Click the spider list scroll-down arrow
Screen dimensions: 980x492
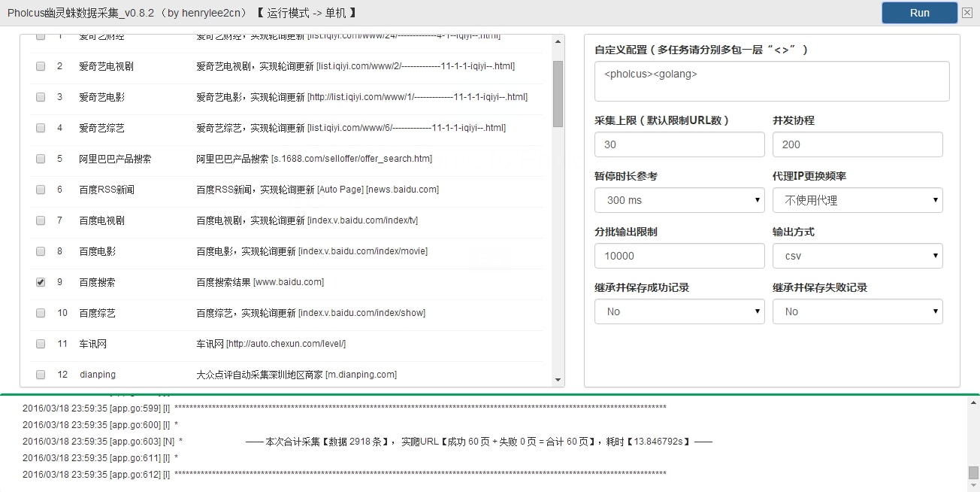tap(558, 380)
